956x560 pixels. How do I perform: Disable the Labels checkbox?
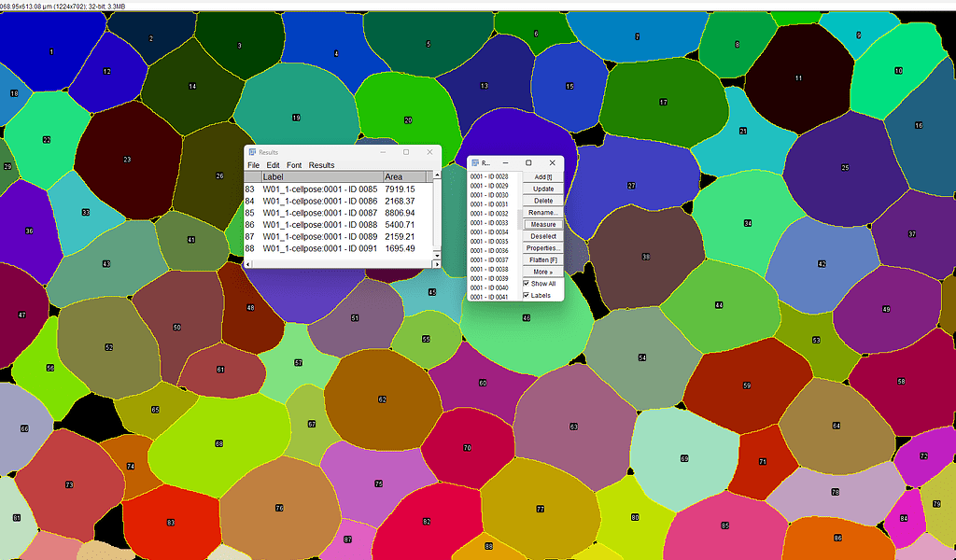pos(528,295)
